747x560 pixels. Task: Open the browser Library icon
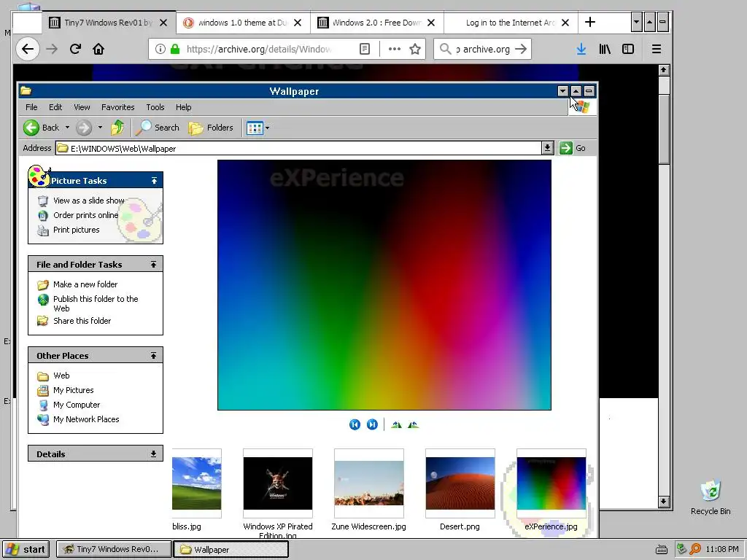pos(605,49)
